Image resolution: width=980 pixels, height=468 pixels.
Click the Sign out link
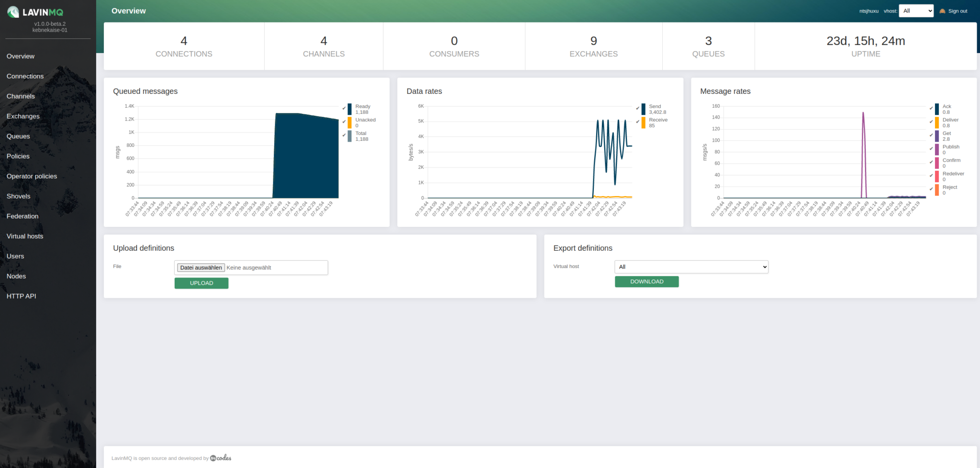click(958, 11)
